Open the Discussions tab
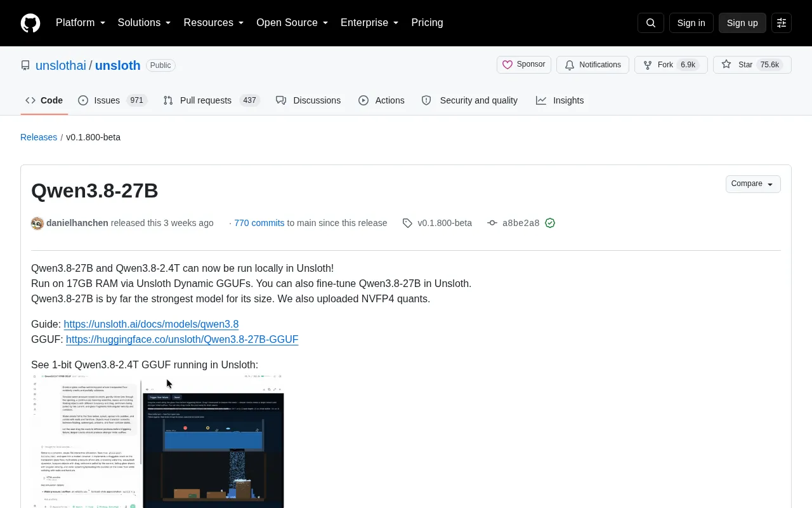The height and width of the screenshot is (508, 812). pyautogui.click(x=308, y=100)
